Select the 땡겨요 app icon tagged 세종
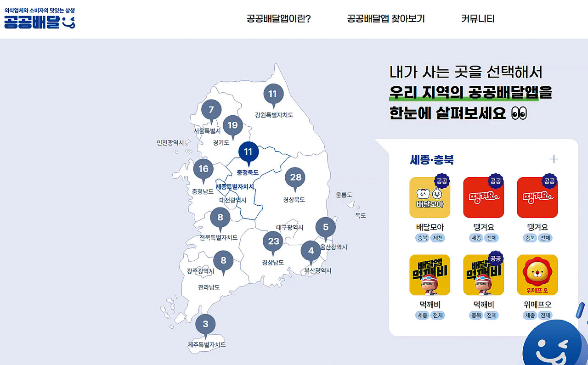 click(483, 197)
